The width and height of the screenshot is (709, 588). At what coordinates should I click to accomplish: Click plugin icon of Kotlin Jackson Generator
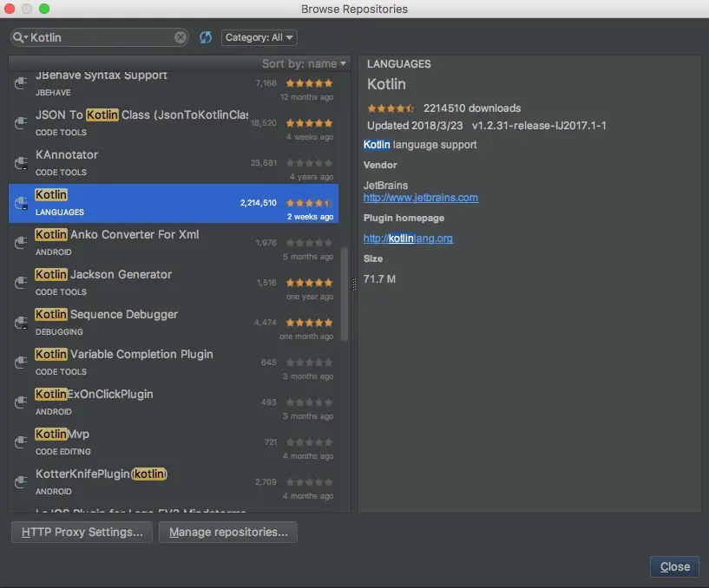click(x=21, y=283)
